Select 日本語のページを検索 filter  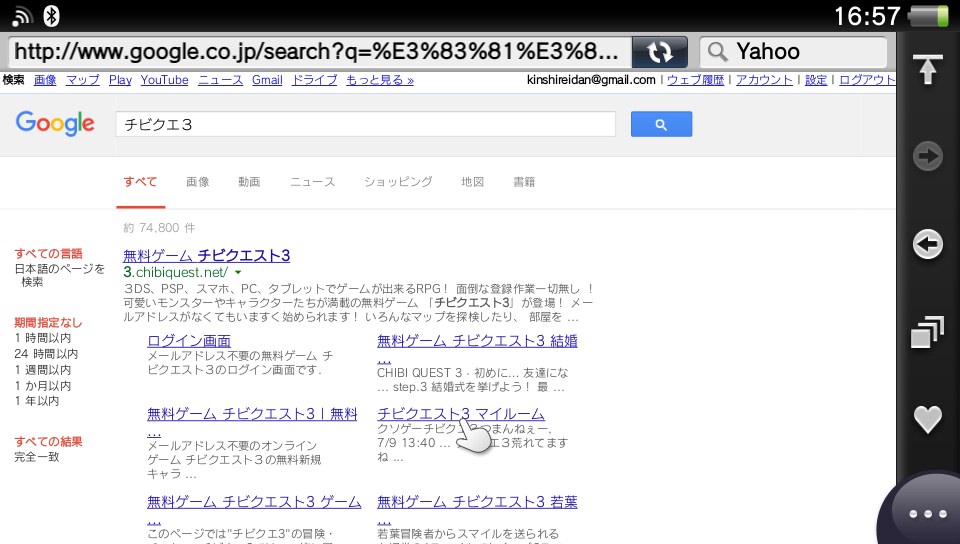pyautogui.click(x=59, y=275)
